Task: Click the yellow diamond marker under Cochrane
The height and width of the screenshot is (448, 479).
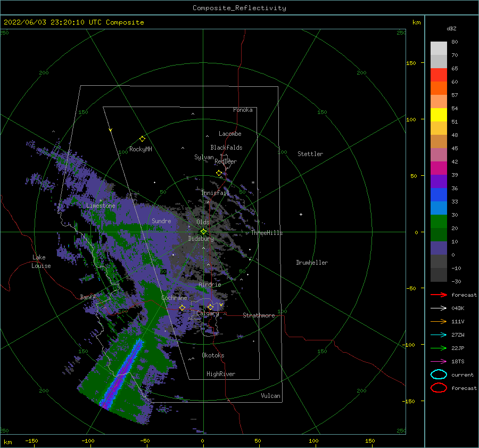Action: point(182,308)
